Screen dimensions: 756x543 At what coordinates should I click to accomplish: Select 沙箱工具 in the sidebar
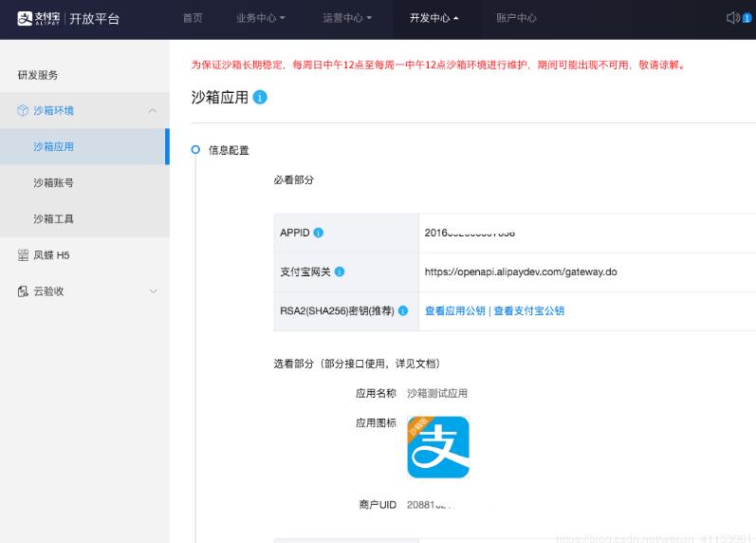pos(84,218)
